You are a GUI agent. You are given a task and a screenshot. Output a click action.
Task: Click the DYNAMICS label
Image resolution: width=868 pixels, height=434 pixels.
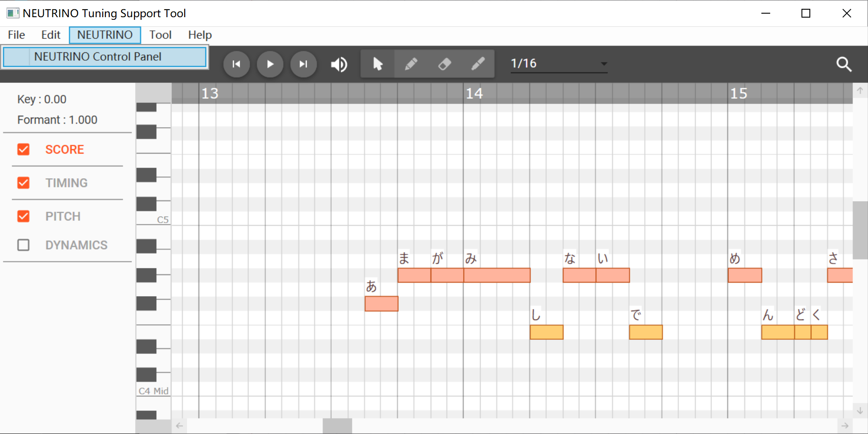pyautogui.click(x=76, y=245)
